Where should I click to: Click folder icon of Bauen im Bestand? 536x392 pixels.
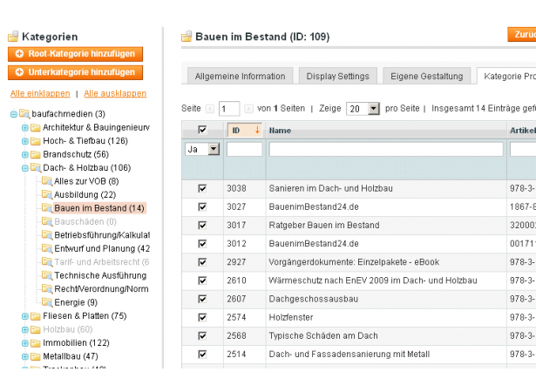(47, 208)
